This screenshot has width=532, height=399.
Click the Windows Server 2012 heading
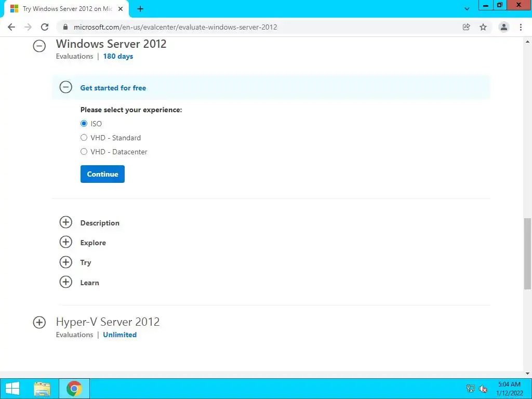[111, 44]
